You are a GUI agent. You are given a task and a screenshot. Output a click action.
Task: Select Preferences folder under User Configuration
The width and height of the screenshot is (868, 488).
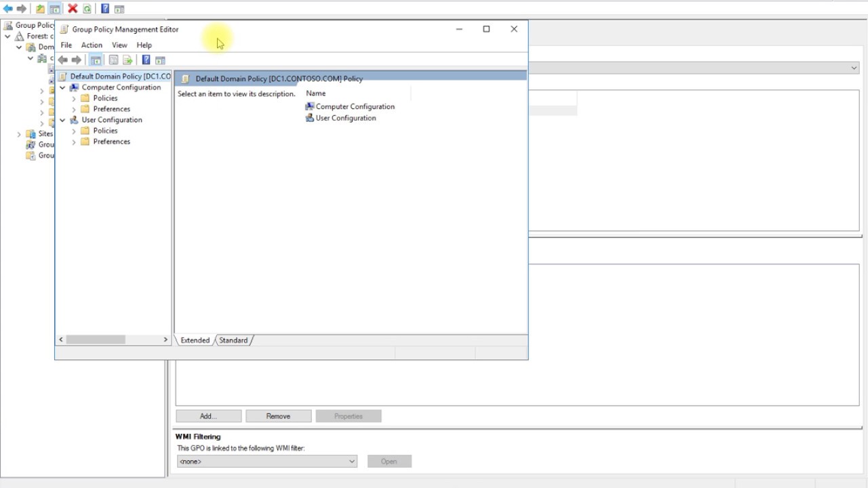pyautogui.click(x=112, y=142)
